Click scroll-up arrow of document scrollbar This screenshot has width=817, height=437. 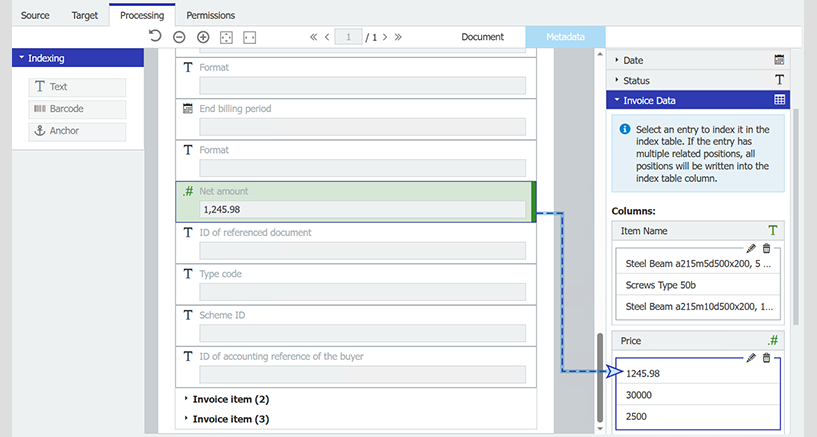(x=600, y=54)
